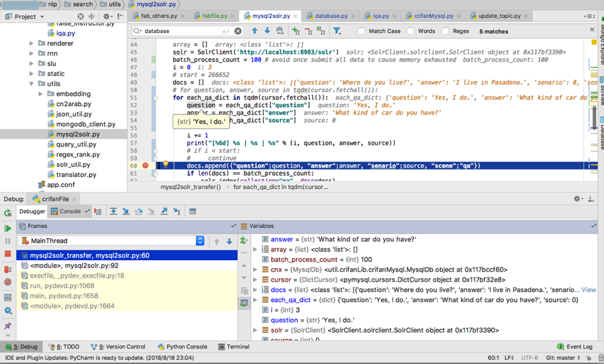The width and height of the screenshot is (604, 364).
Task: Stop debugging with red square icon
Action: [x=8, y=254]
